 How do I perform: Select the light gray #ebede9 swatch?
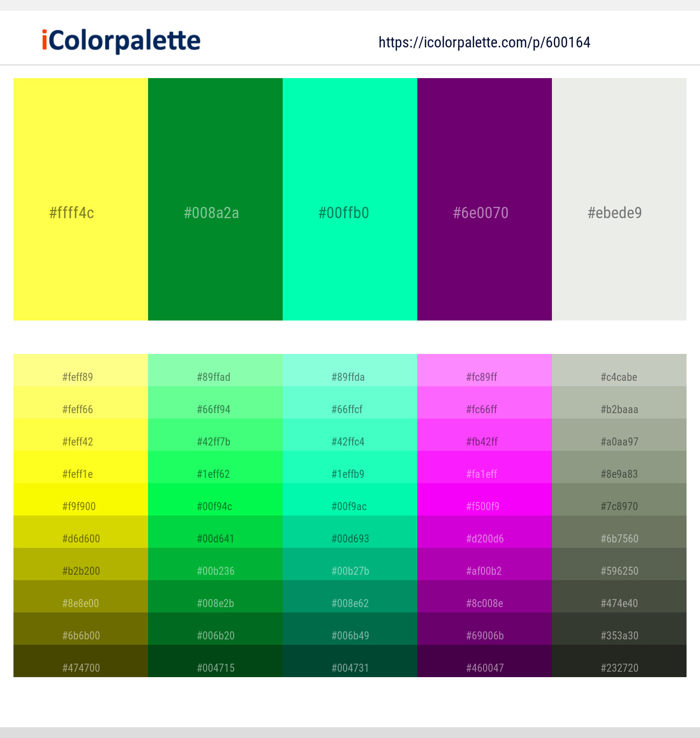click(x=619, y=199)
